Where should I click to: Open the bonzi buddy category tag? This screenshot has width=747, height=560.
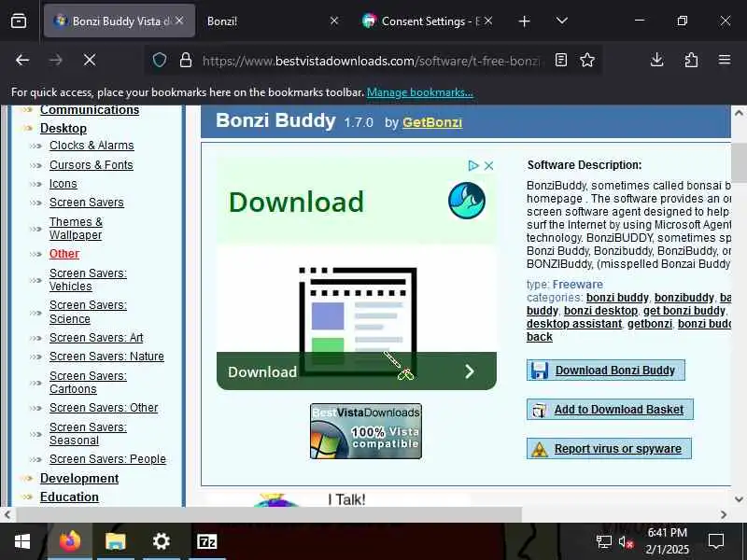[617, 298]
